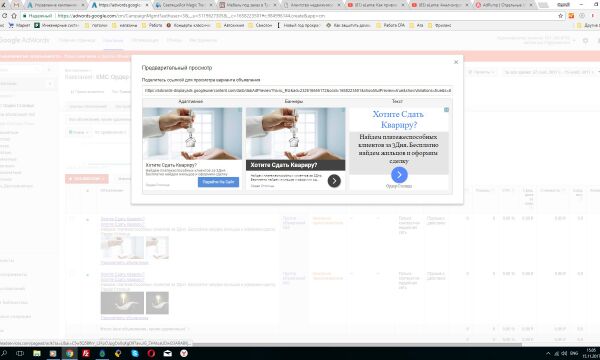
Task: Switch to the Gmail browser tab
Action: [16, 5]
